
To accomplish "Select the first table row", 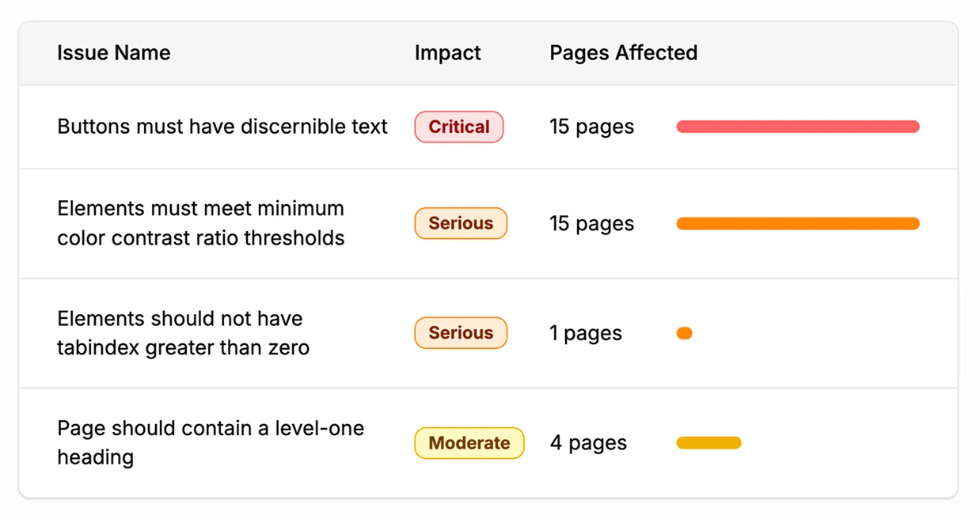I will pyautogui.click(x=490, y=127).
